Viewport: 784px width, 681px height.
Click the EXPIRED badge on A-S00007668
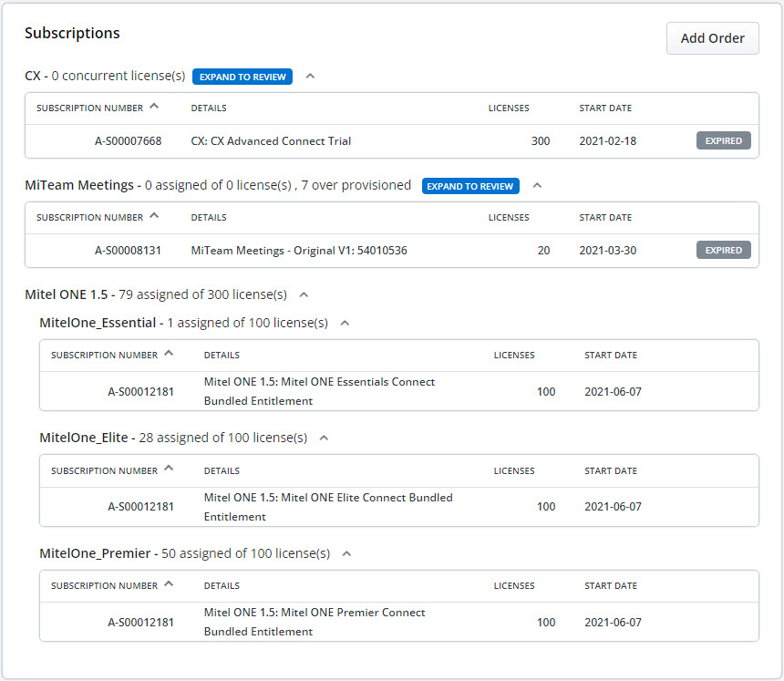click(724, 141)
